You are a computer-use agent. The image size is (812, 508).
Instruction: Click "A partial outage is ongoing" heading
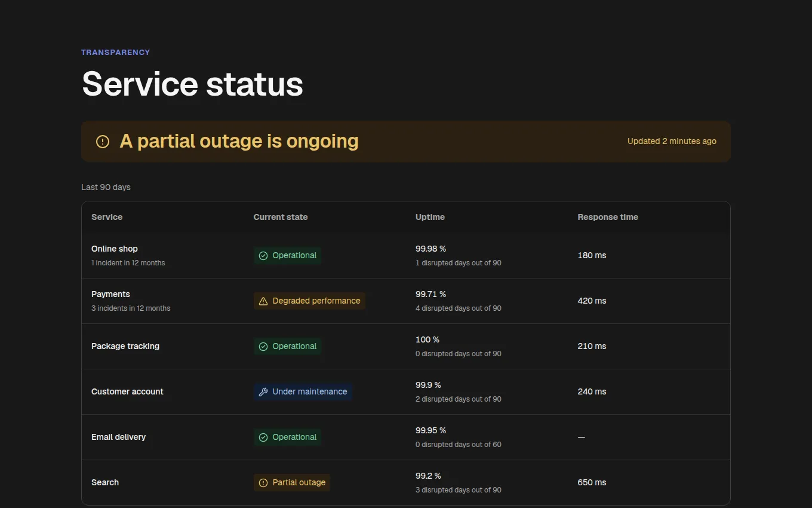click(239, 141)
